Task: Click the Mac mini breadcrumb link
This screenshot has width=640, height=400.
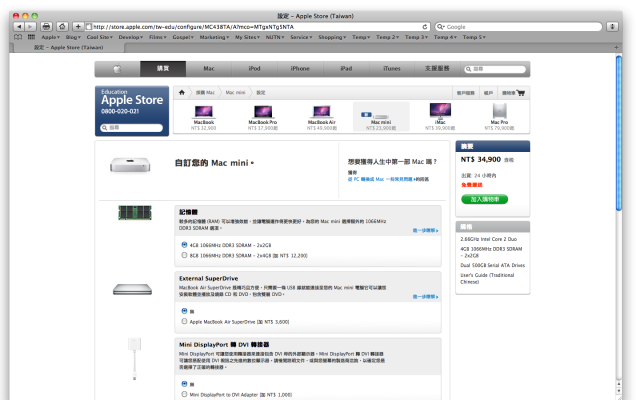Action: (x=236, y=93)
